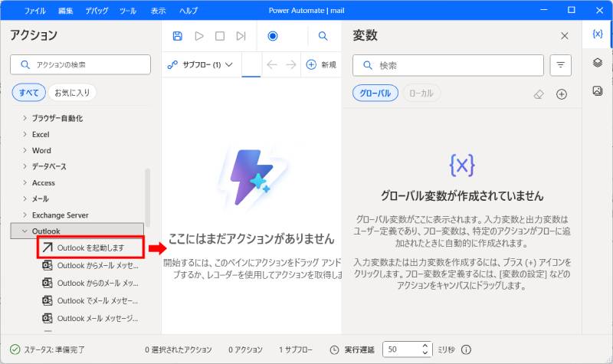Select the お気に入り actions filter

72,93
